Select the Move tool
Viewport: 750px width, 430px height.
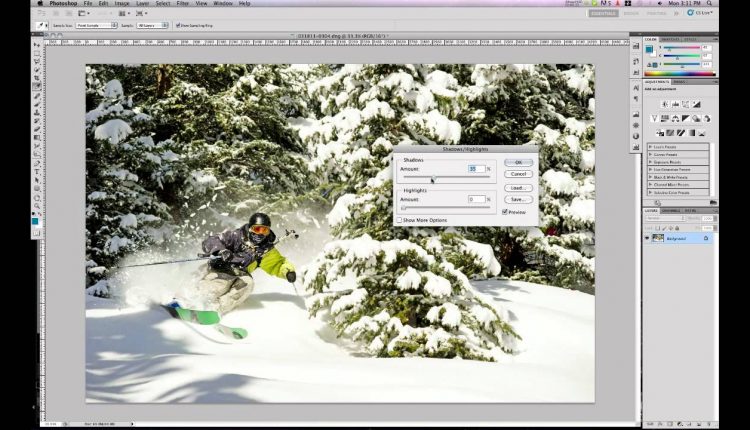(x=37, y=44)
